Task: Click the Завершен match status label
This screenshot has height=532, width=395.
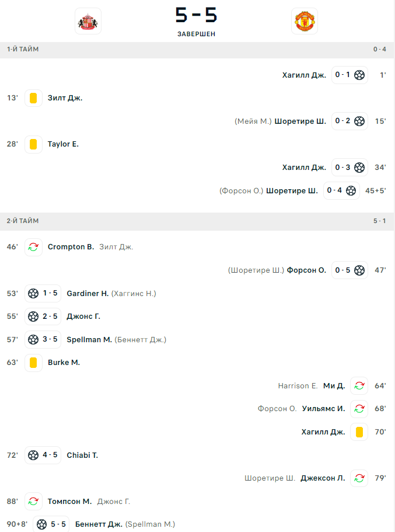Action: click(x=197, y=34)
